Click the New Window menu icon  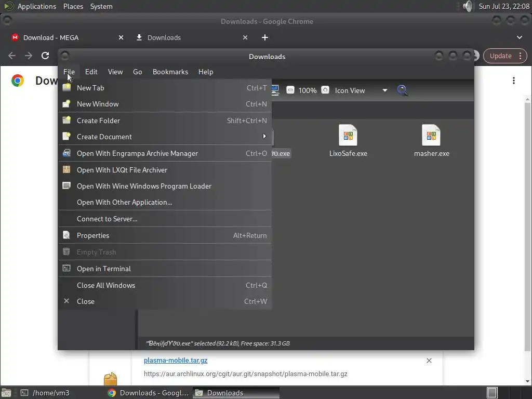click(x=66, y=104)
